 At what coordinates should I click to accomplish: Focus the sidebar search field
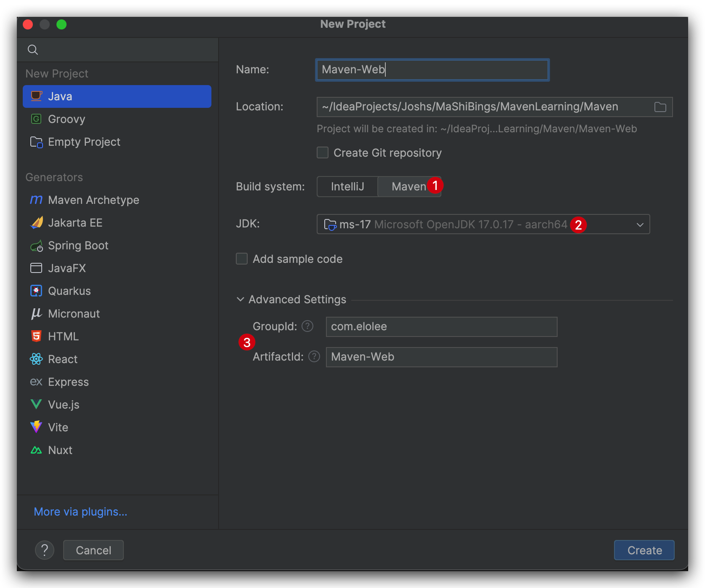coord(117,50)
